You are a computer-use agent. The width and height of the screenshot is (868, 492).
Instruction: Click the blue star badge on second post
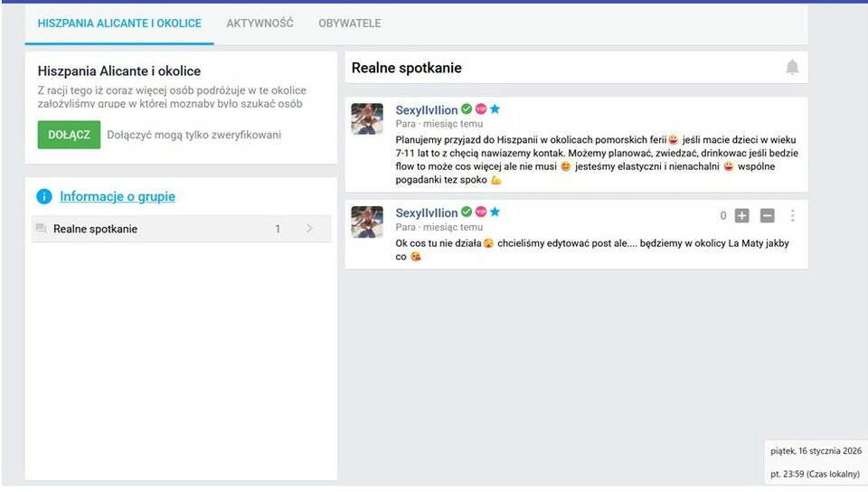pyautogui.click(x=495, y=212)
